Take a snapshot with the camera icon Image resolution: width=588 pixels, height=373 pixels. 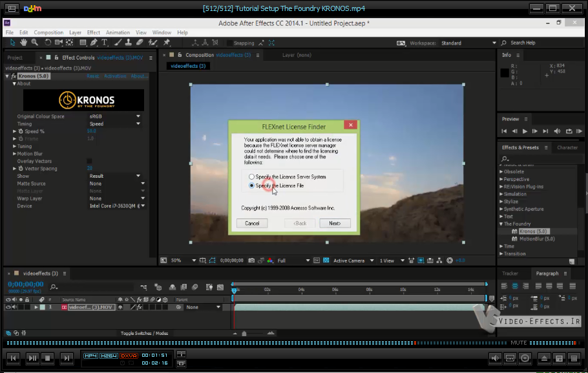click(x=251, y=261)
